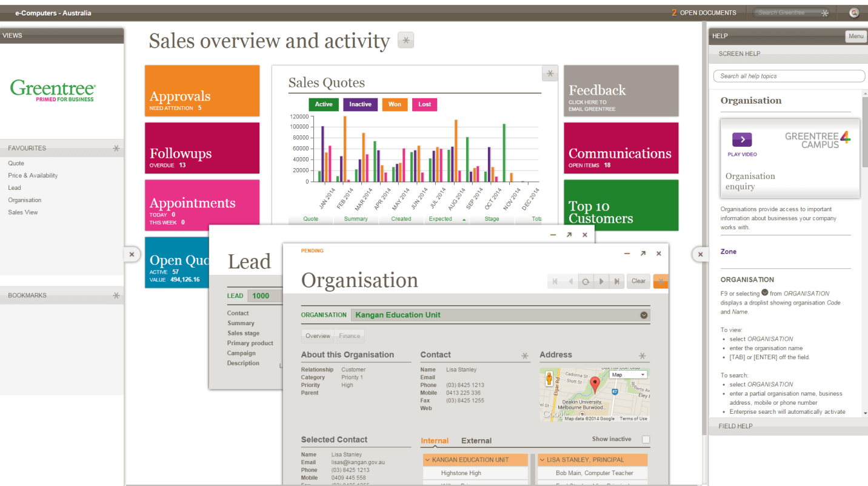
Task: Toggle the Lost series in Sales Quotes chart
Action: pos(424,104)
